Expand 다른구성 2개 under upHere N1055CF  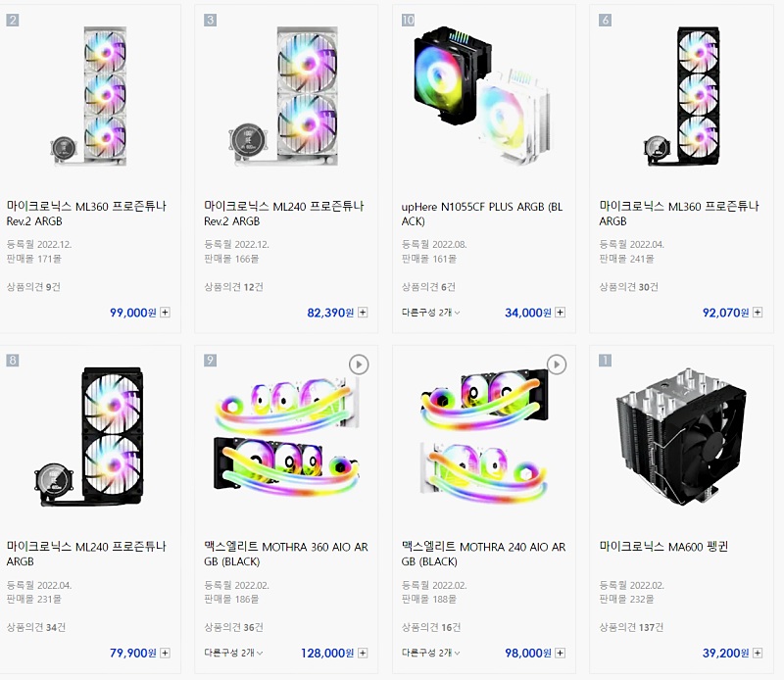point(431,313)
